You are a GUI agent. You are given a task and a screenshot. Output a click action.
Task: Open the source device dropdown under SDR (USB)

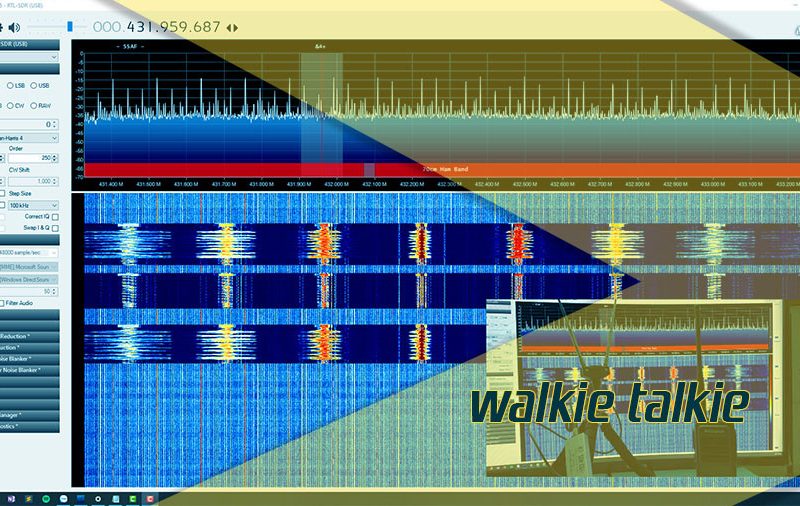(x=29, y=57)
